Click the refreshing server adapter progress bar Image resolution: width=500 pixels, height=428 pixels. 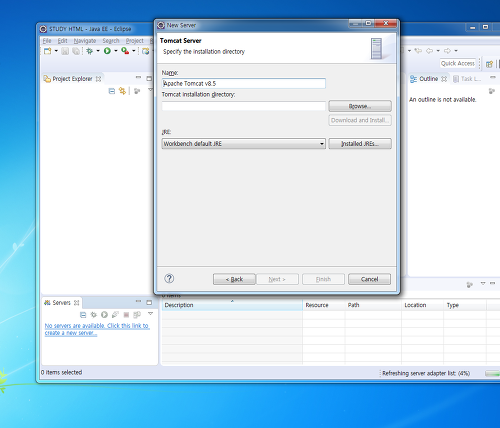tap(493, 374)
